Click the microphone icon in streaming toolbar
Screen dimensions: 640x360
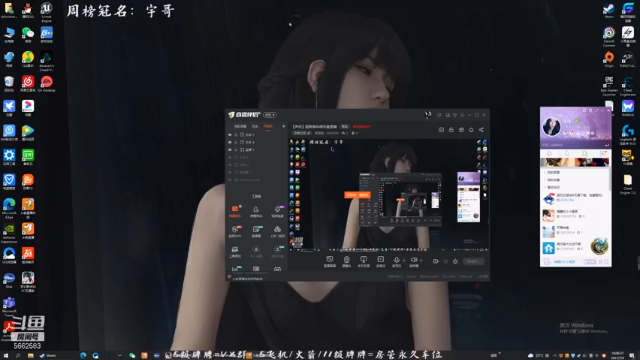click(x=396, y=260)
